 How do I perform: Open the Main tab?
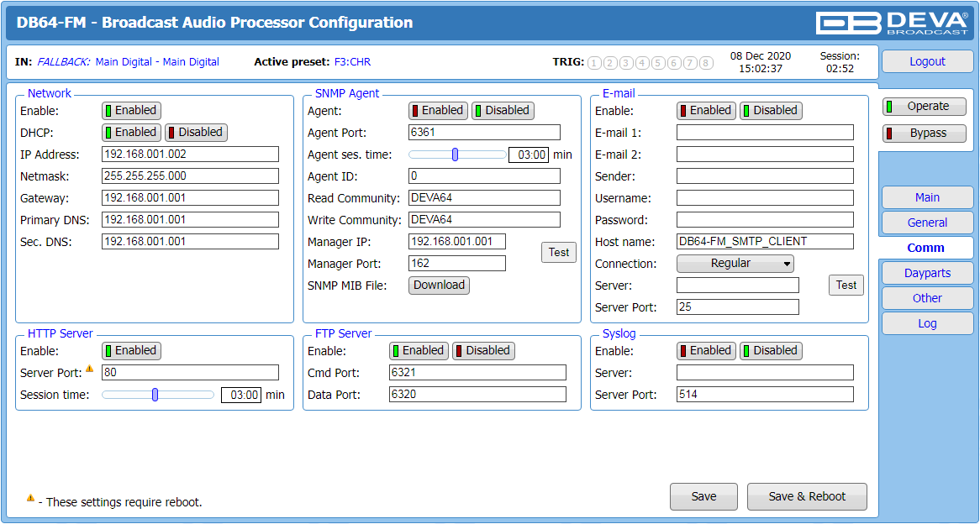pyautogui.click(x=928, y=197)
